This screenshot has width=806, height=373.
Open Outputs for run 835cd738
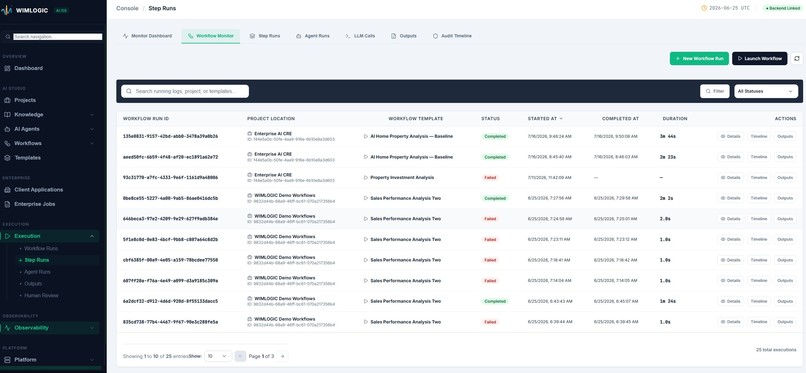point(785,322)
